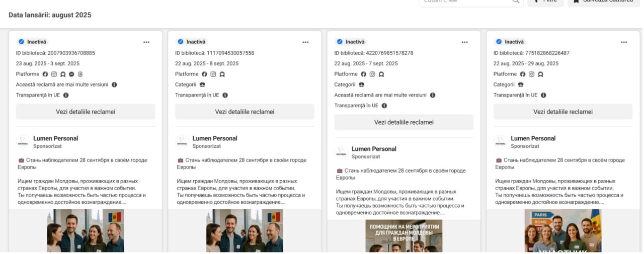Open ad image of card 23 aug.–3 sept. 2025

[x=86, y=230]
